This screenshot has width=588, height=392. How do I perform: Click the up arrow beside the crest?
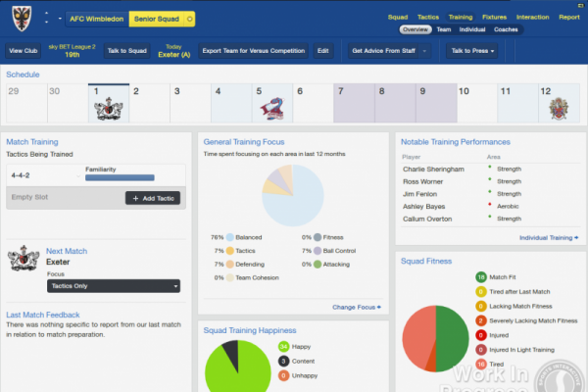46,13
